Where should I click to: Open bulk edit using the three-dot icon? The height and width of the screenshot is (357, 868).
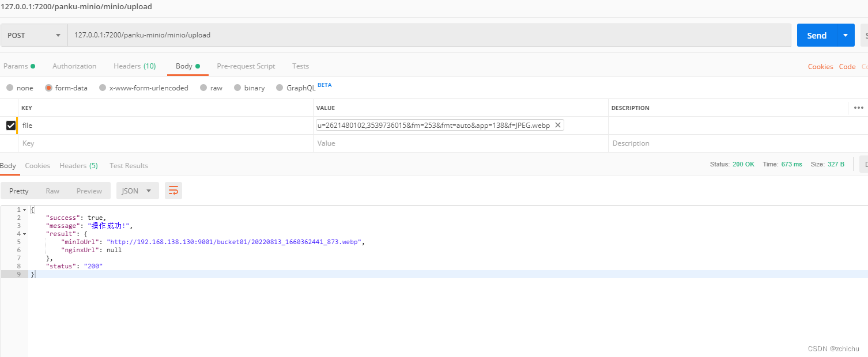point(858,108)
